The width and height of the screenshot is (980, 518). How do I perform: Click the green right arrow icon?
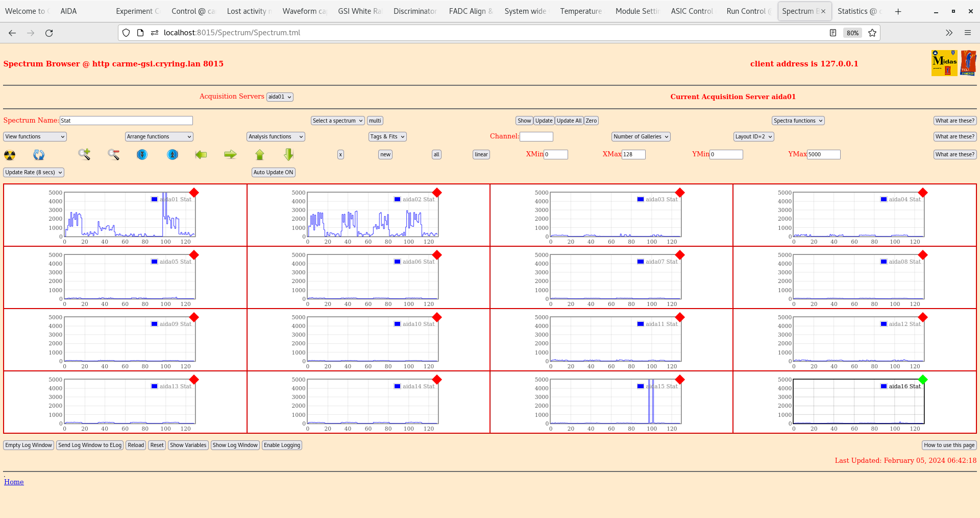point(230,154)
